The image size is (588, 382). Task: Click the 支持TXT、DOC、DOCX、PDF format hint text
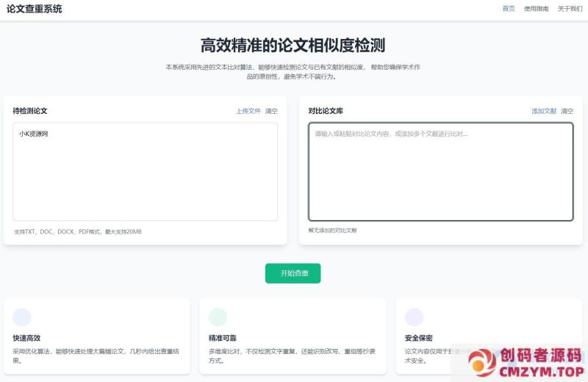tap(78, 231)
